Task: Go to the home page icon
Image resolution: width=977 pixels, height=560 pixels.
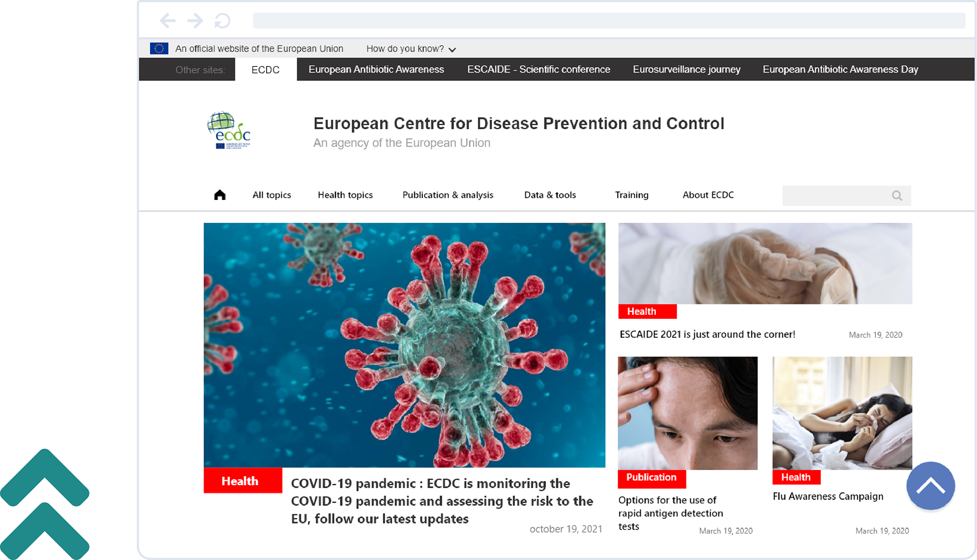Action: click(x=220, y=195)
